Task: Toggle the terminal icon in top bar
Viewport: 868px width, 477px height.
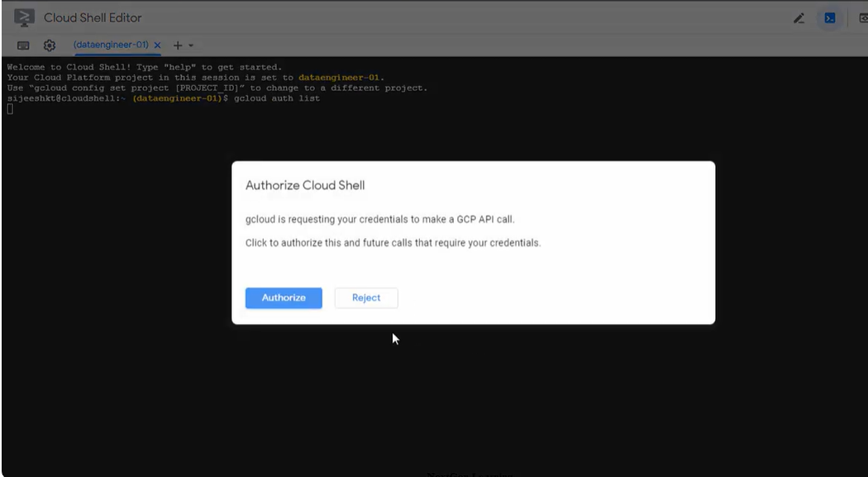Action: tap(830, 18)
